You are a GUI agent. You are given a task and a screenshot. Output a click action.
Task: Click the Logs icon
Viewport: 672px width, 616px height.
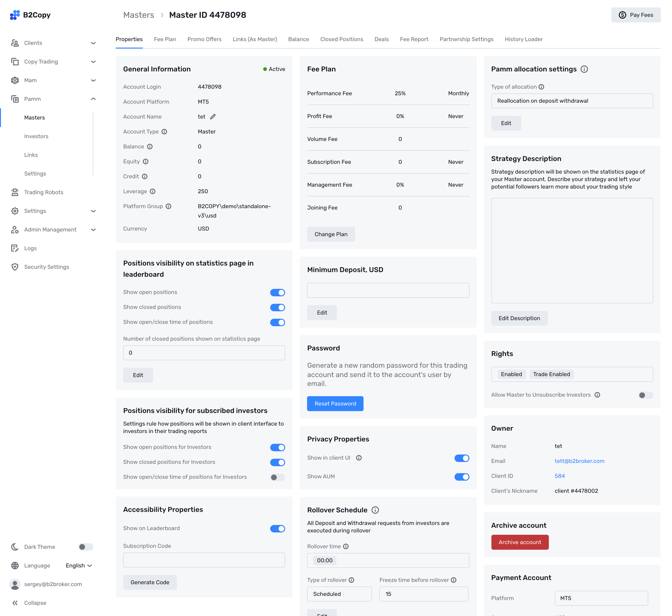point(15,248)
